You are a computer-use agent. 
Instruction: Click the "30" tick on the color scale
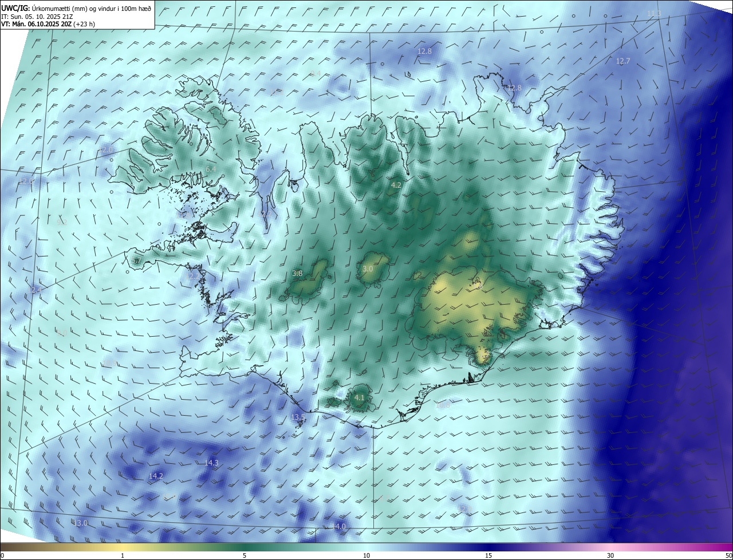[610, 555]
